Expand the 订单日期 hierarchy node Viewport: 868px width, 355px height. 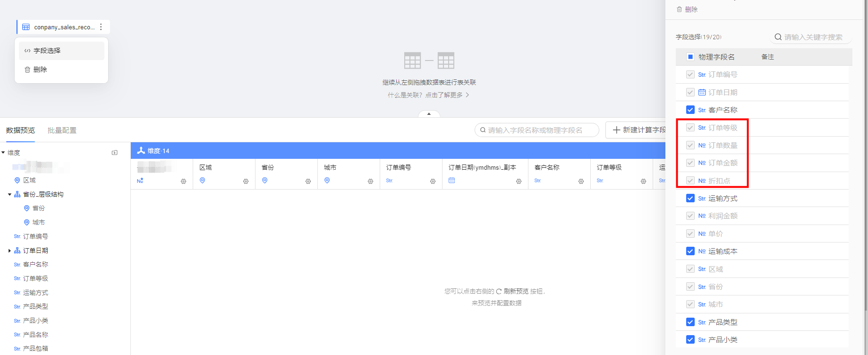pos(9,251)
